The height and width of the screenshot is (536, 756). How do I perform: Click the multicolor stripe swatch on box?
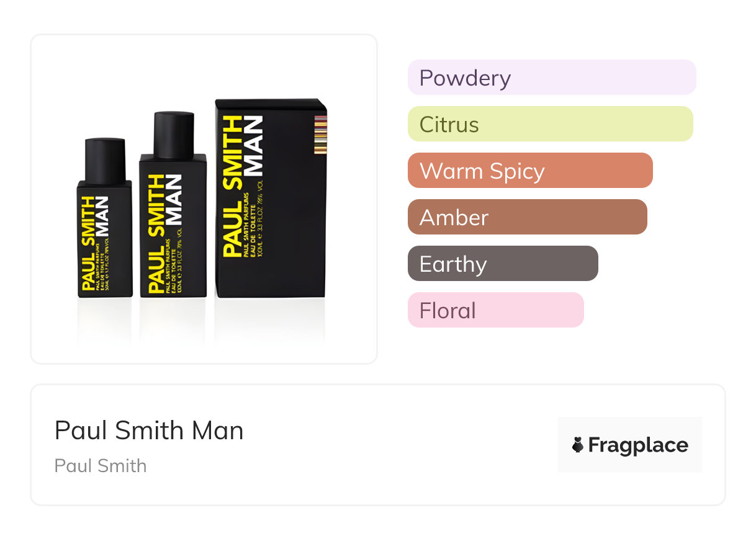click(x=320, y=135)
